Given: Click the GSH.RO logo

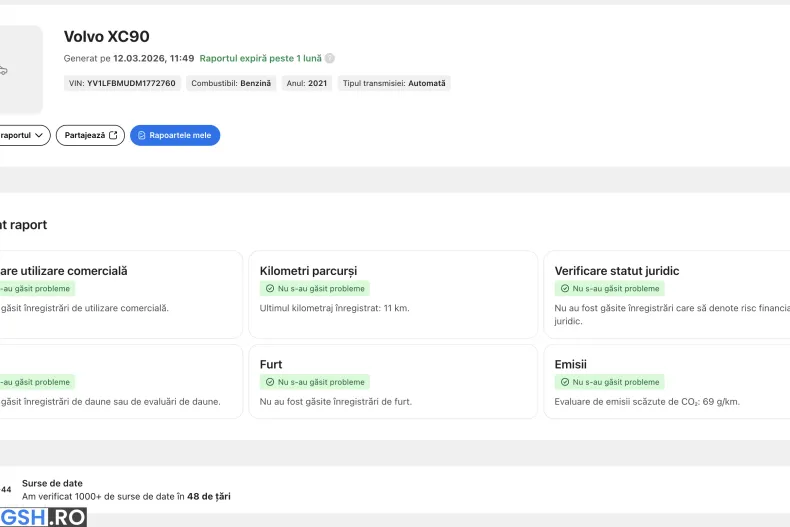Looking at the screenshot, I should [x=43, y=517].
